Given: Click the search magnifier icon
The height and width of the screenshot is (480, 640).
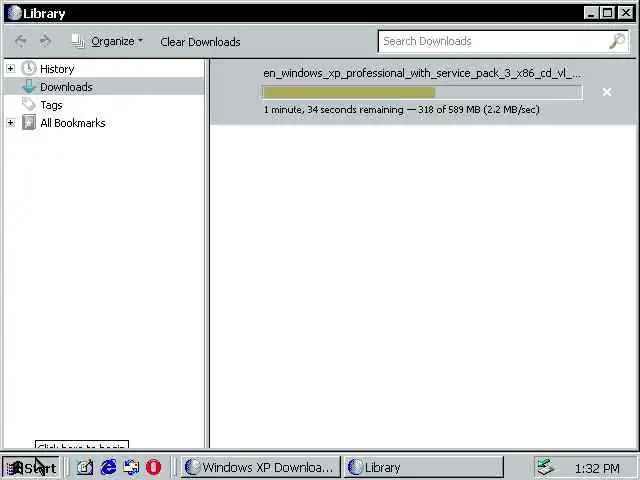Looking at the screenshot, I should [x=617, y=41].
